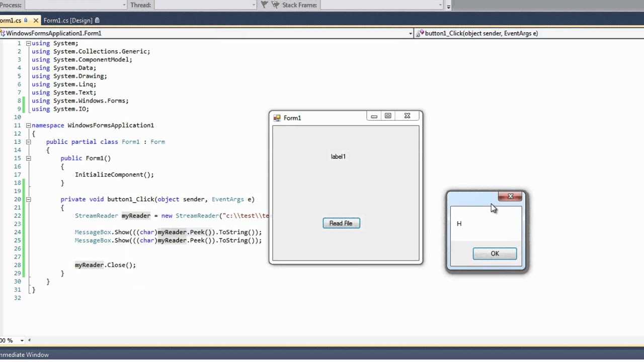Collapse the class Form1 outline
The image size is (644, 362).
(28, 142)
